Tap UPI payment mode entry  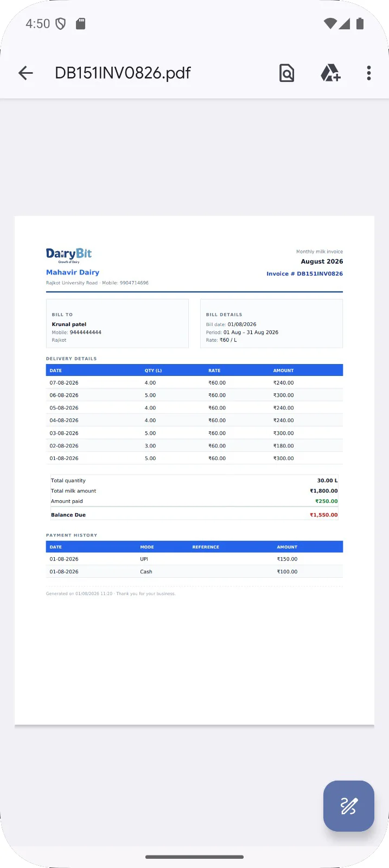coord(144,559)
